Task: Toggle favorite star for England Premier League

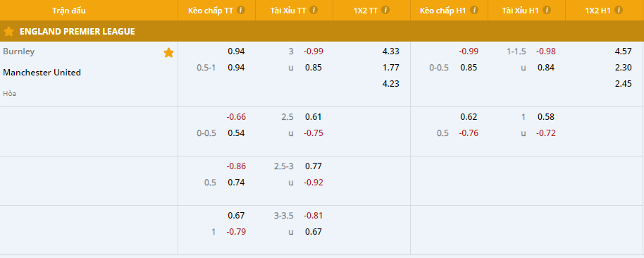Action: (8, 32)
